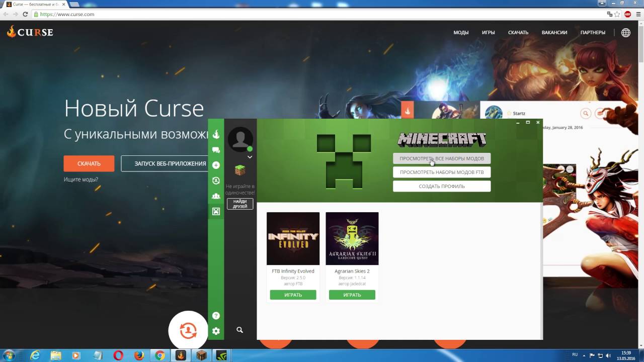Screen dimensions: 644x362
Task: Click the user avatar in Curse app
Action: (240, 139)
